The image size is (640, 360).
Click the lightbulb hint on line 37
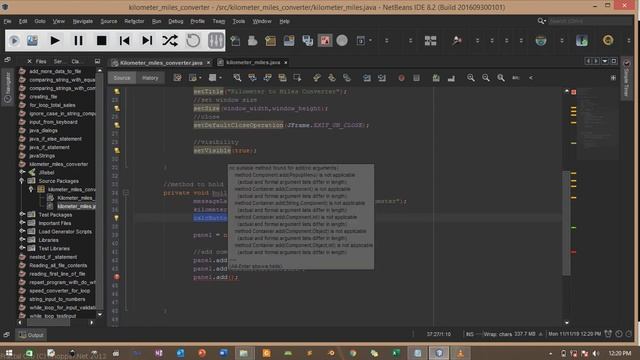(x=117, y=218)
